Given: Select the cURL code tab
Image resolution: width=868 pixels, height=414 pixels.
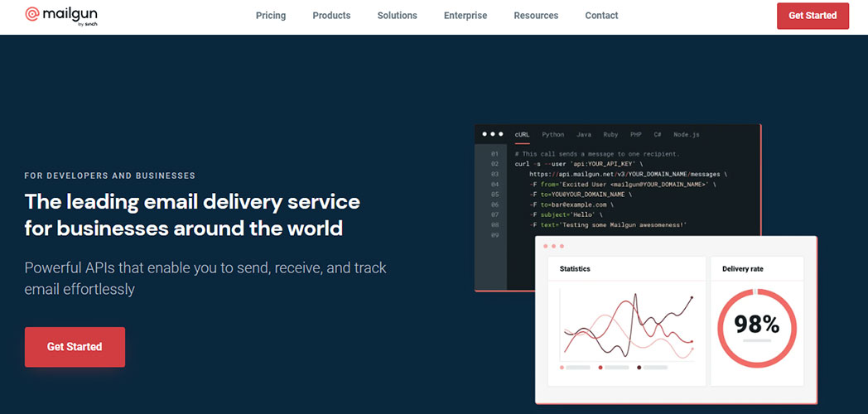Looking at the screenshot, I should pos(522,134).
